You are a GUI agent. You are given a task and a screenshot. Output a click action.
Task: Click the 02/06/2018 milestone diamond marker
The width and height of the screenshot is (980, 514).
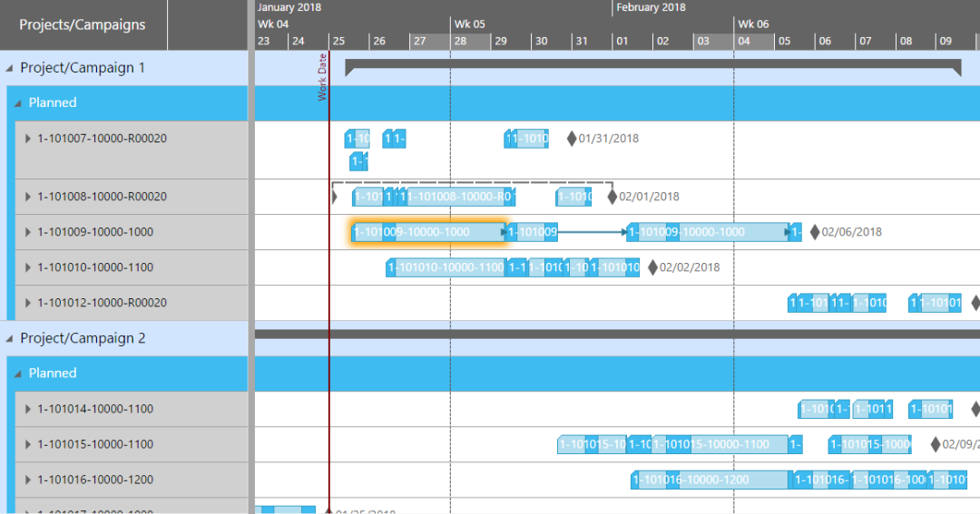[x=815, y=232]
